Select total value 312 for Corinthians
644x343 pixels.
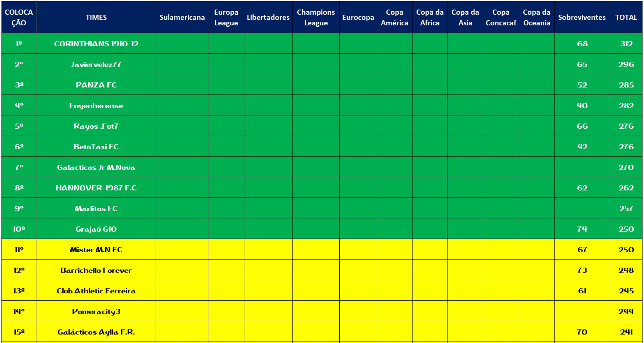[x=626, y=44]
